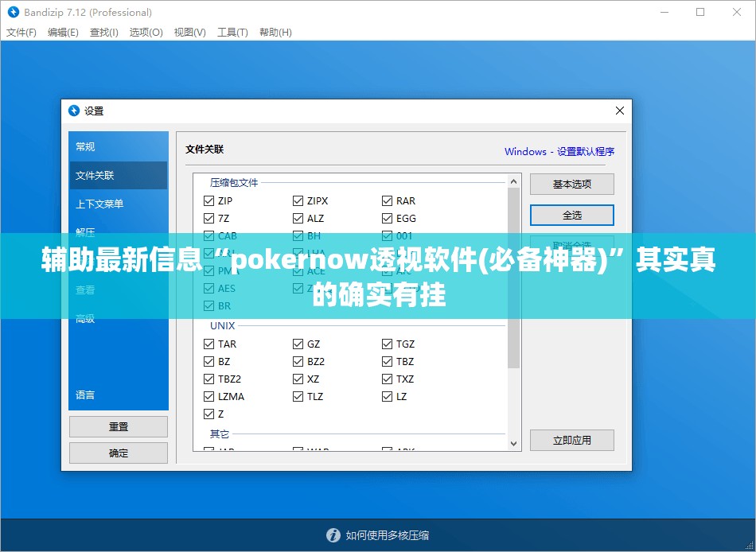Toggle the ZIP checkbox
Image resolution: width=756 pixels, height=552 pixels.
tap(208, 200)
